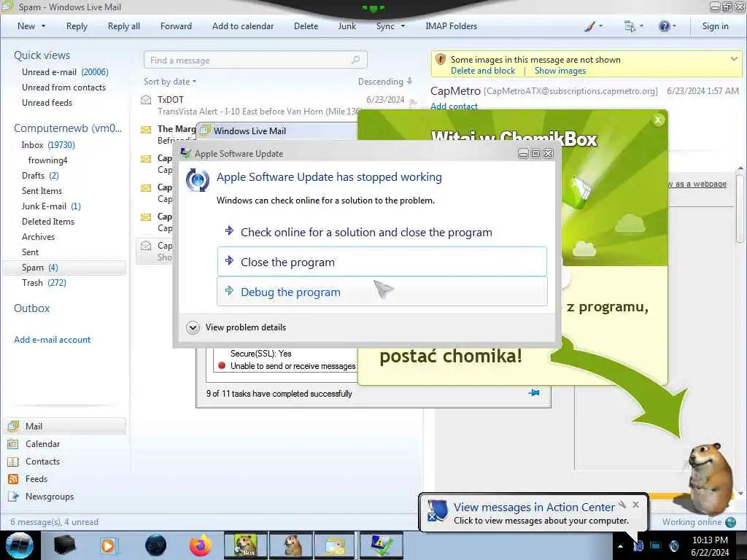Close the ChomikBox welcome popup
Screen dimensions: 747x560
pyautogui.click(x=658, y=120)
